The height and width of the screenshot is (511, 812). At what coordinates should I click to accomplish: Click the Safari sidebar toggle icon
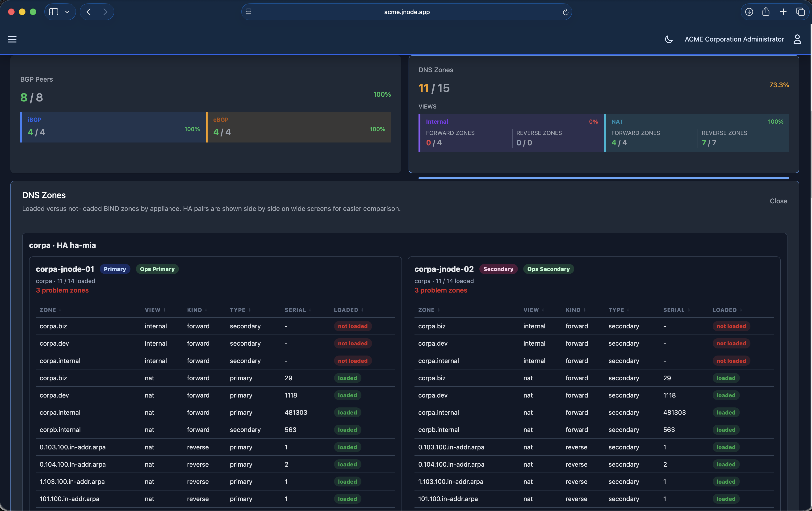pyautogui.click(x=54, y=12)
